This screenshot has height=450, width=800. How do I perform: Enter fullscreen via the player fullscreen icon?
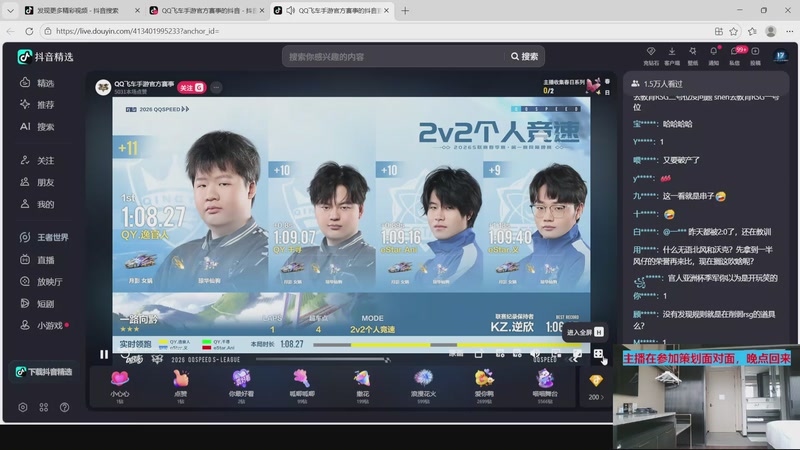[x=598, y=354]
